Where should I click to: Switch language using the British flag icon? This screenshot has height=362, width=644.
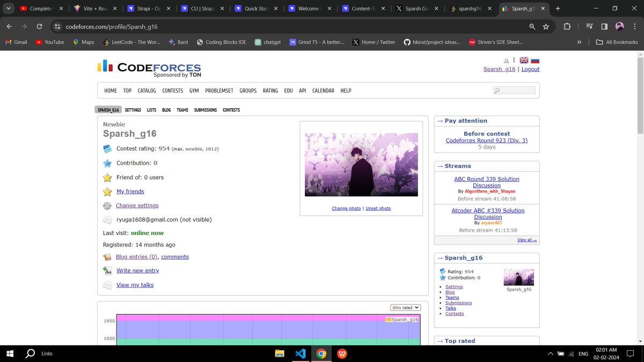pos(523,60)
